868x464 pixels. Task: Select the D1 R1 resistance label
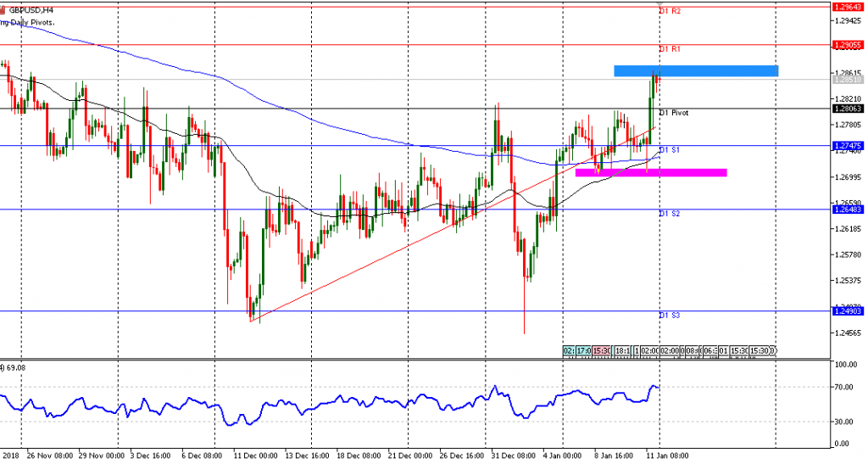[x=670, y=49]
